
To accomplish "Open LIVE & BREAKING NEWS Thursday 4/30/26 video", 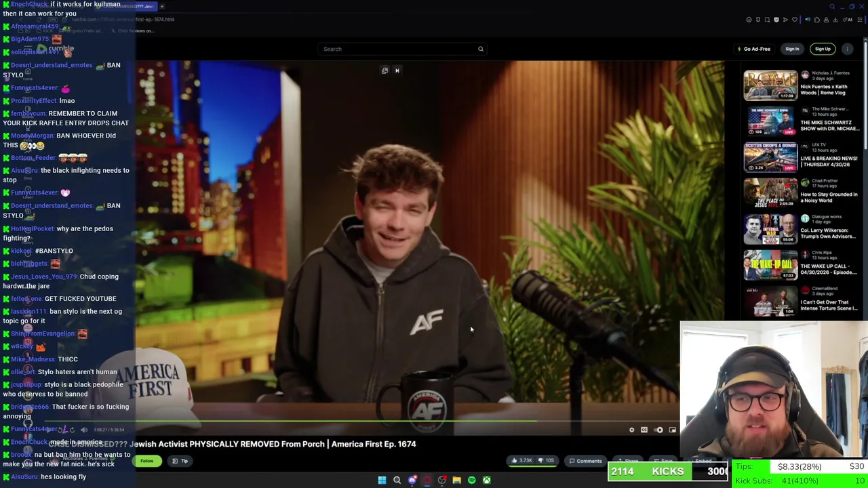I will click(770, 157).
